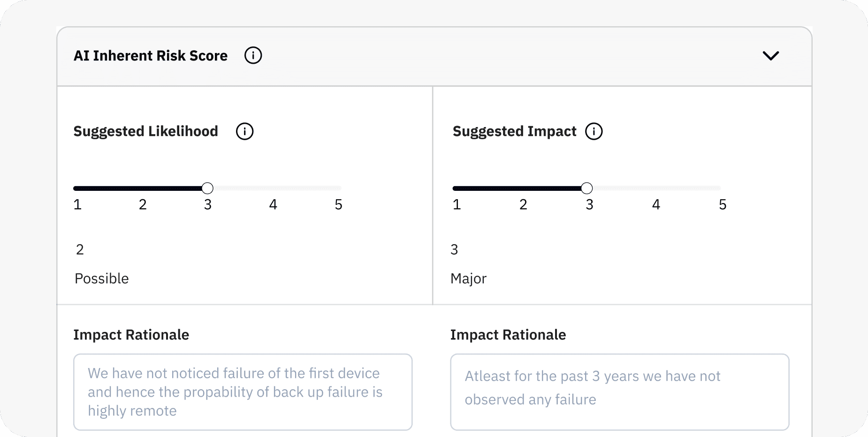Select the impact slider handle
This screenshot has width=868, height=437.
point(587,188)
